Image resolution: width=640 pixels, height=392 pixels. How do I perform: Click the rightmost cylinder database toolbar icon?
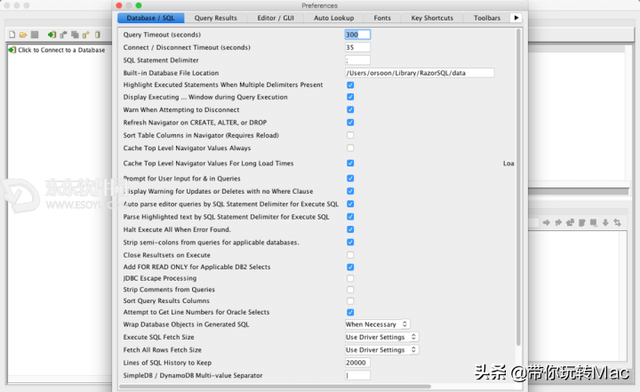[98, 35]
